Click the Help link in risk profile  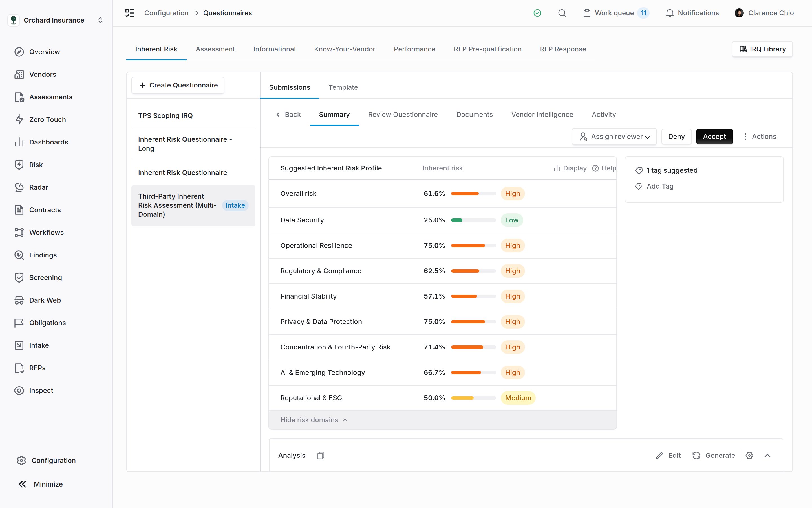pyautogui.click(x=604, y=168)
